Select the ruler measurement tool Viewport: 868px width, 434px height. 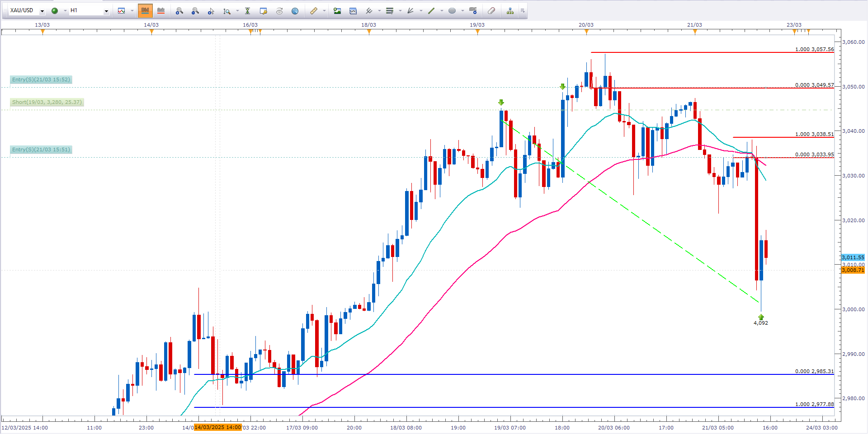(x=313, y=11)
